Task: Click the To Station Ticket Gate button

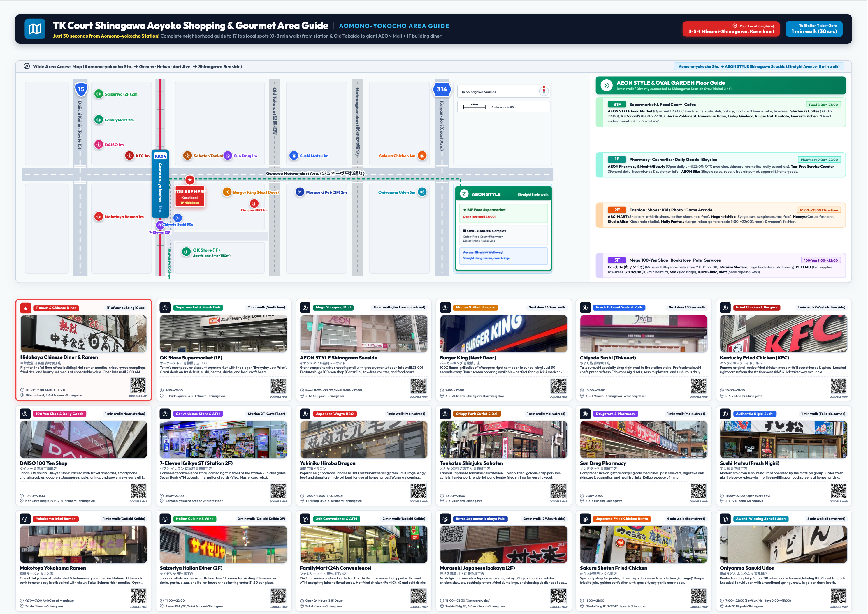Action: click(x=814, y=29)
